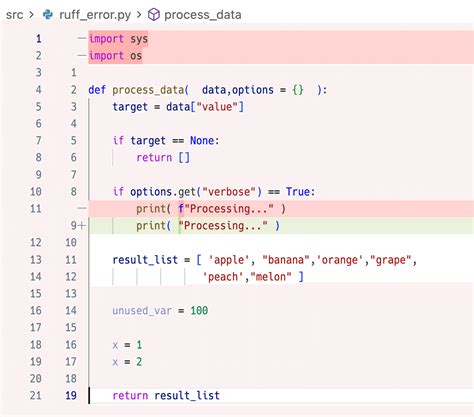Open the ruff_error.py breadcrumb item
The width and height of the screenshot is (474, 417).
coord(95,15)
